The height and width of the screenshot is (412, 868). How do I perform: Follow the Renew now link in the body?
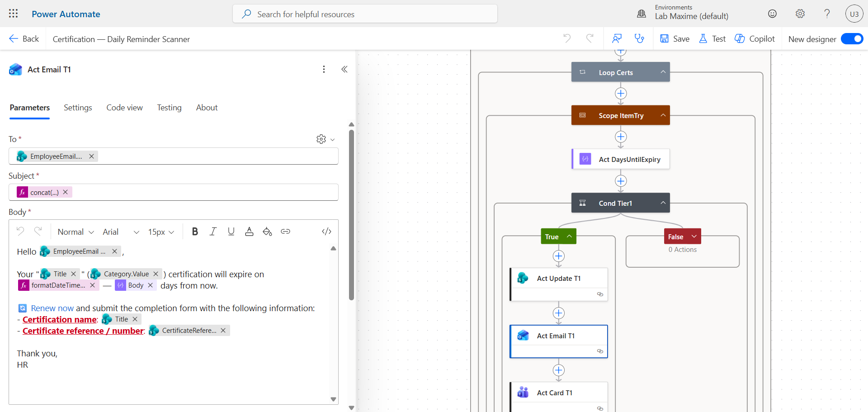point(52,308)
